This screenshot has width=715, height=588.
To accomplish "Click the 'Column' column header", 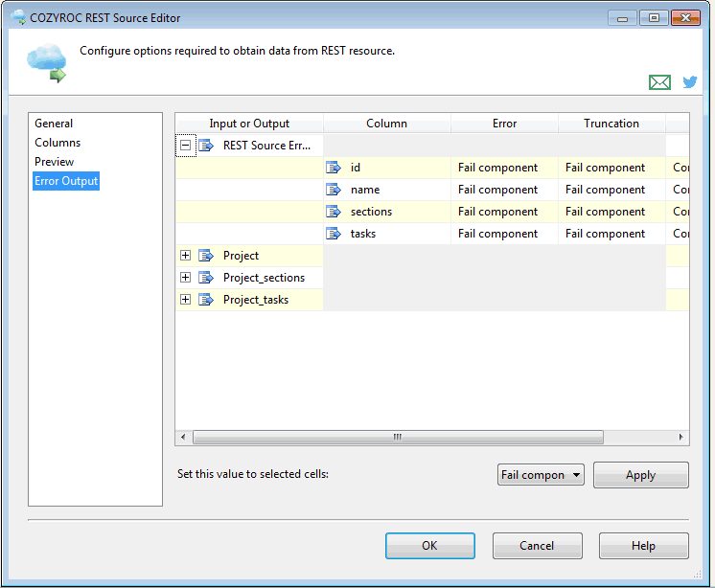I will [386, 124].
